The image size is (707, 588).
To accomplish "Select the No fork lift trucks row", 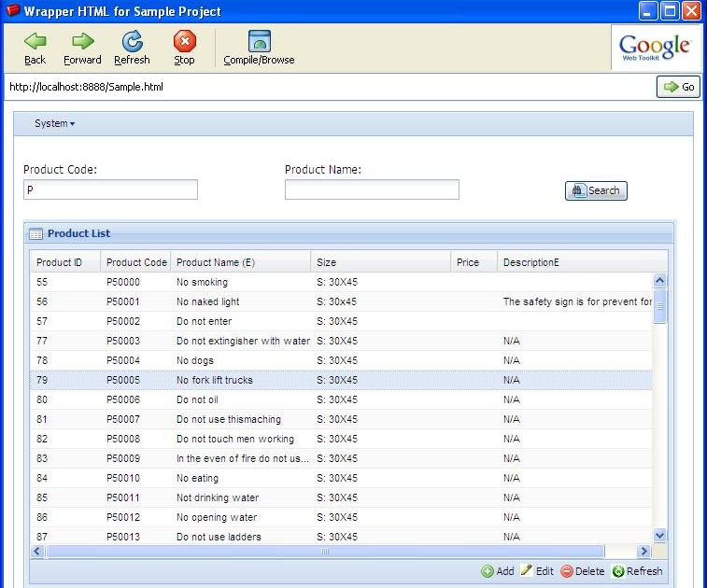I will 341,380.
